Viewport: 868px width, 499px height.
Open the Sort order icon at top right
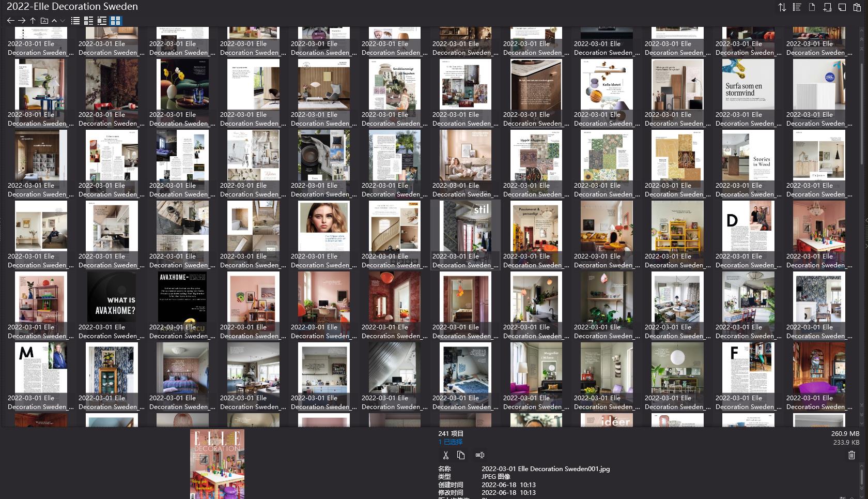[x=782, y=7]
